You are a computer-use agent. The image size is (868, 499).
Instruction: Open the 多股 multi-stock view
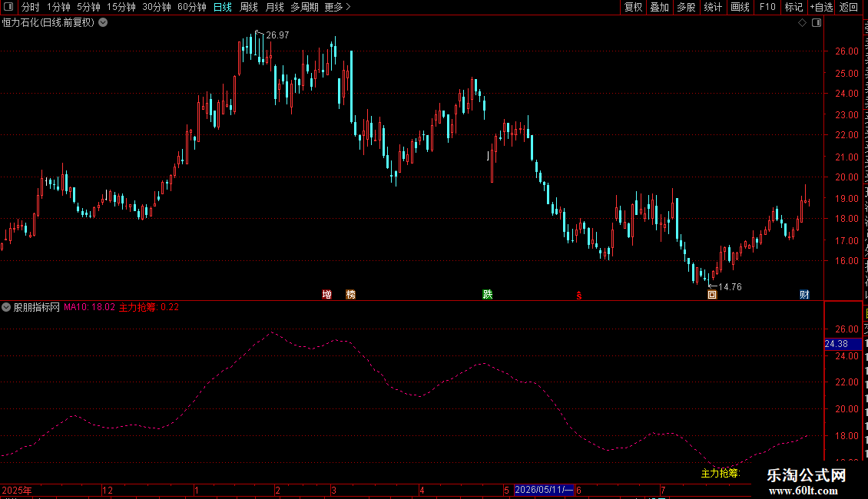(687, 7)
